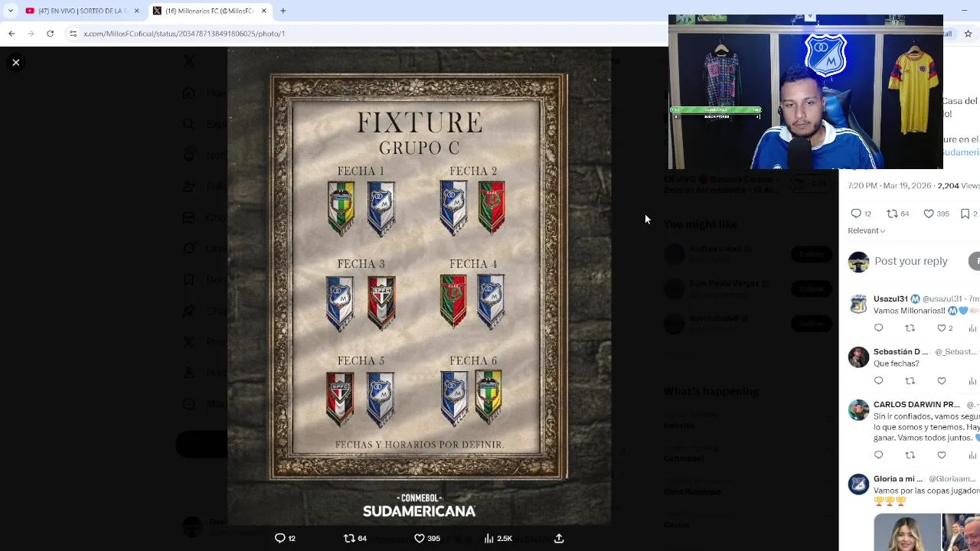
Task: Reply to Usazul31's comment
Action: tap(878, 328)
